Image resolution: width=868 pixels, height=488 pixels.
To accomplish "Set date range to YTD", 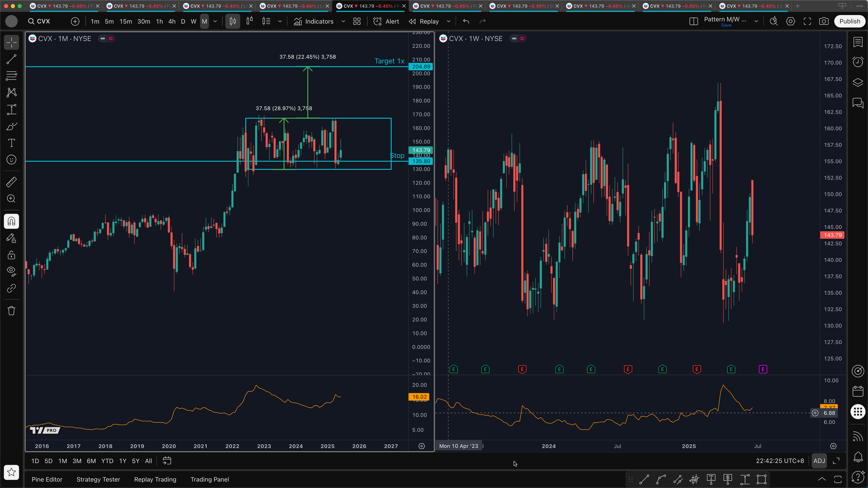I will pos(107,461).
